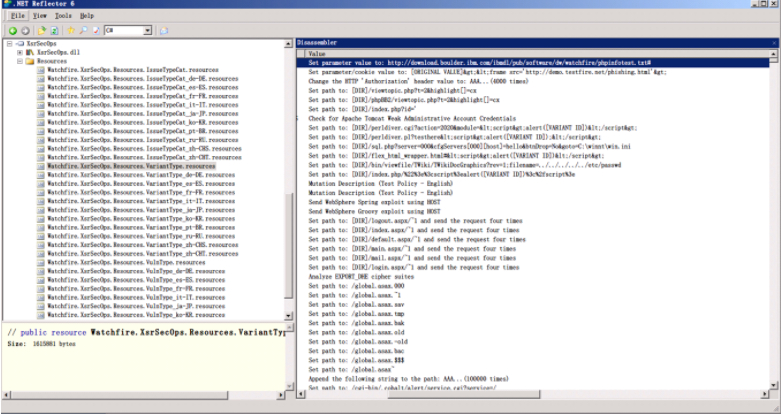Click the Open assembly folder icon
The height and width of the screenshot is (415, 781).
43,31
